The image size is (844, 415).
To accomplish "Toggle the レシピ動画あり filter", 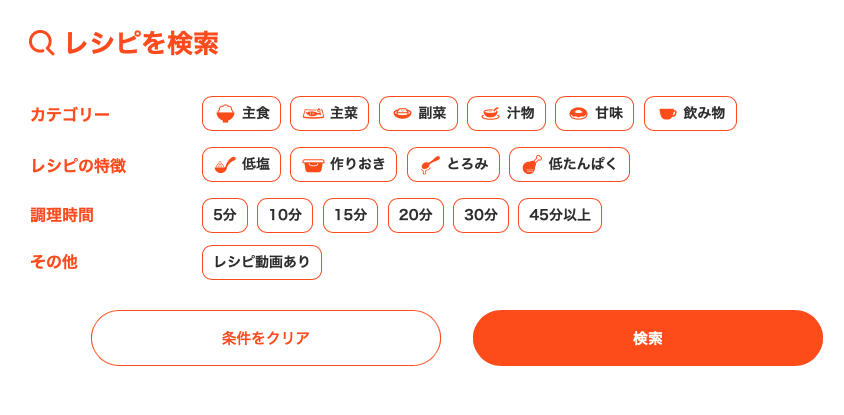I will [262, 263].
